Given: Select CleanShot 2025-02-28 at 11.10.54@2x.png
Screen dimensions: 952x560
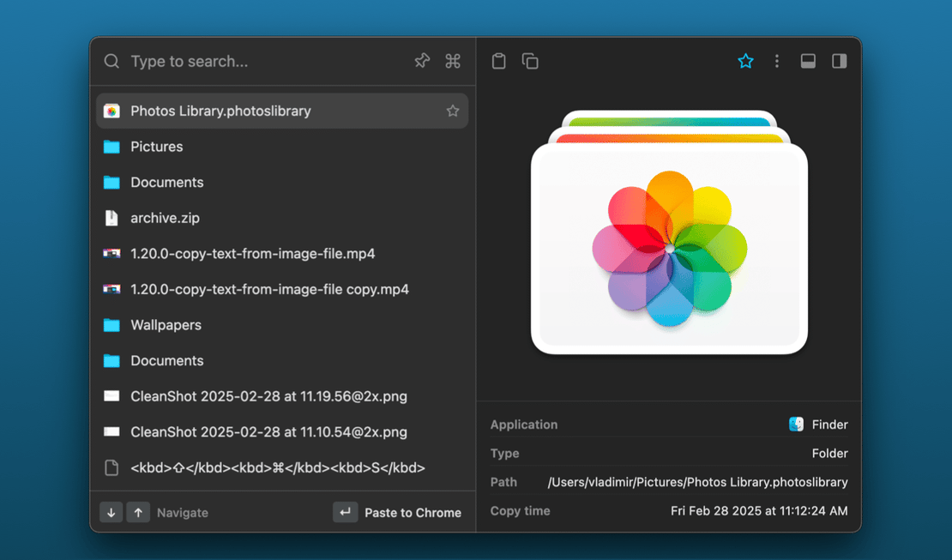Looking at the screenshot, I should (282, 432).
